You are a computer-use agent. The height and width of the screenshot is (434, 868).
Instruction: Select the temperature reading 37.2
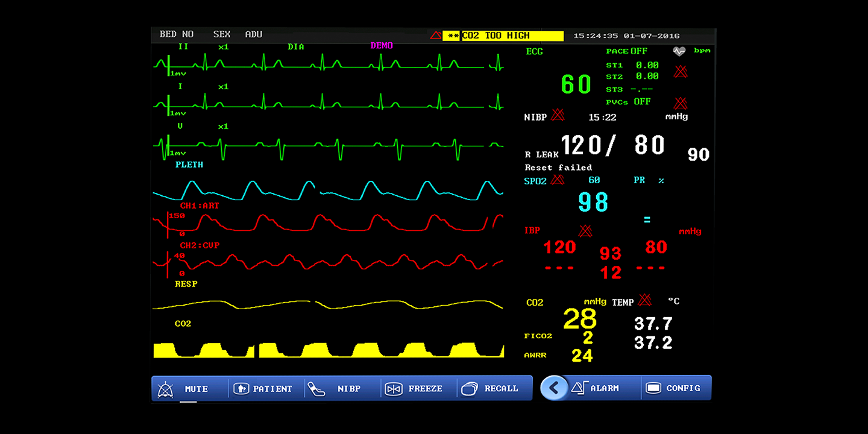(653, 343)
